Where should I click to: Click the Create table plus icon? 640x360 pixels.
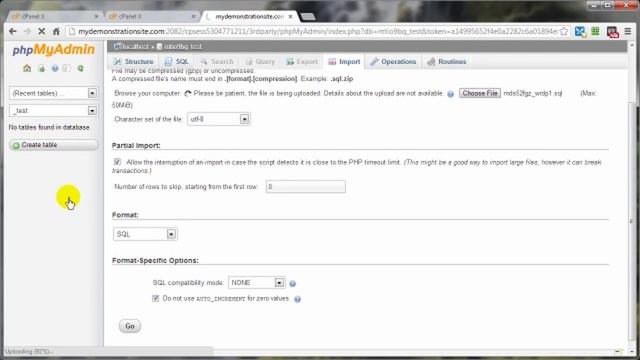coord(16,145)
